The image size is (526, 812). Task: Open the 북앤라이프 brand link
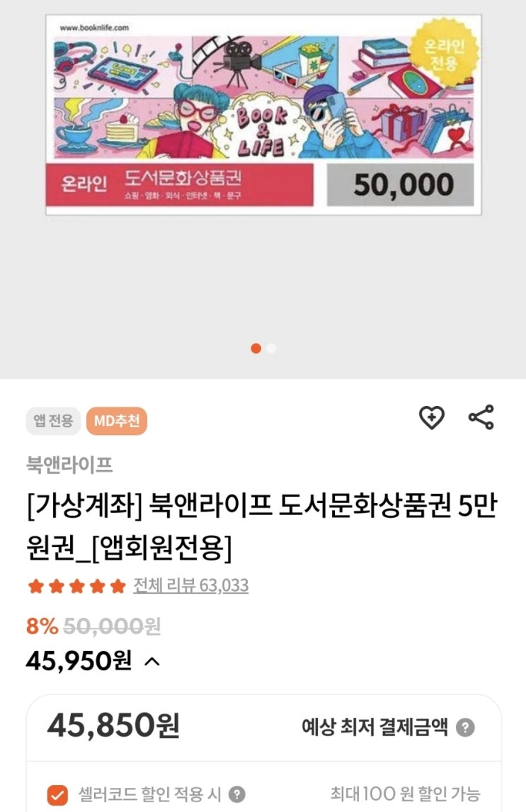69,464
